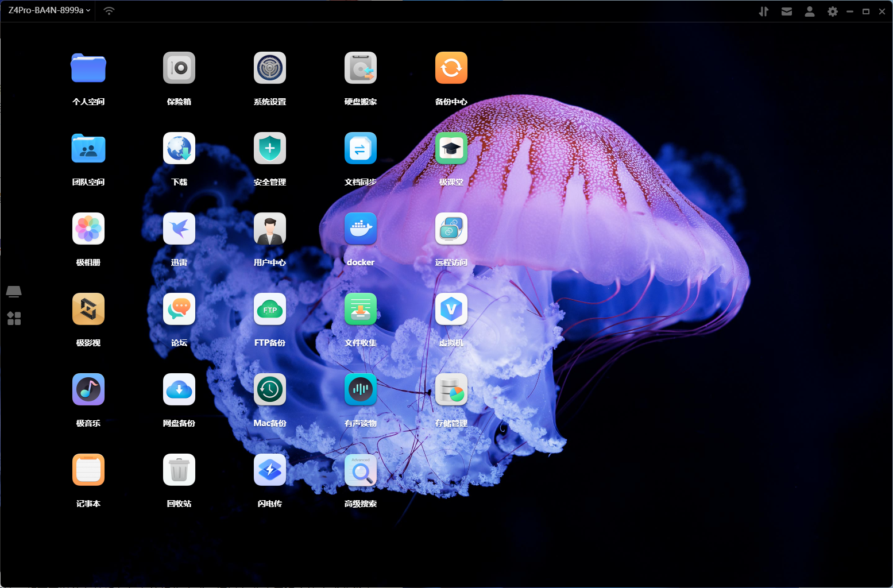This screenshot has width=893, height=588.
Task: Click the settings gear in title bar
Action: tap(833, 11)
